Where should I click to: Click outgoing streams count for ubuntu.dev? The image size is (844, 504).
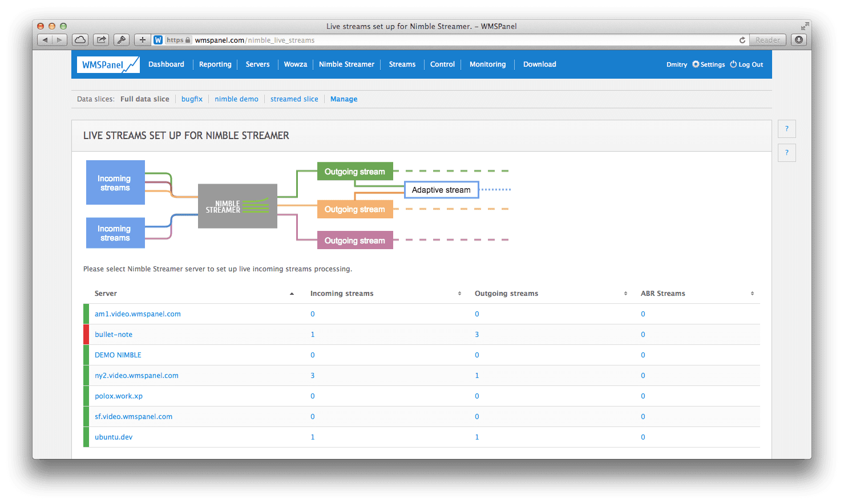click(x=477, y=437)
